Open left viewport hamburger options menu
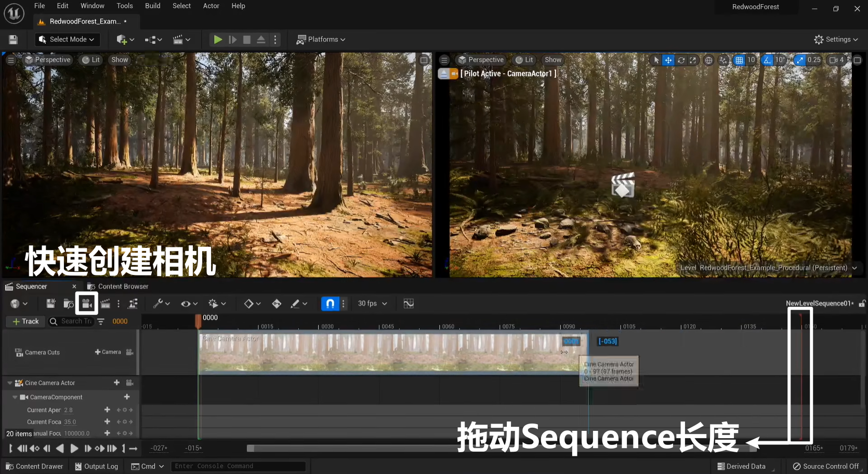The image size is (868, 474). click(x=11, y=60)
